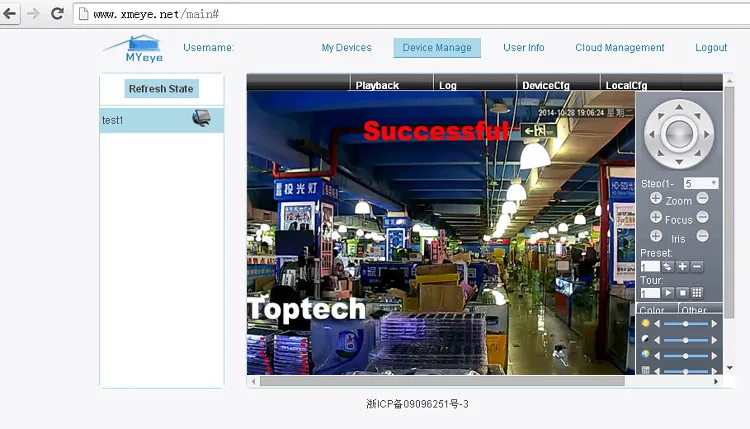The image size is (750, 429).
Task: Pan camera up with PTZ arrow
Action: pyautogui.click(x=679, y=107)
